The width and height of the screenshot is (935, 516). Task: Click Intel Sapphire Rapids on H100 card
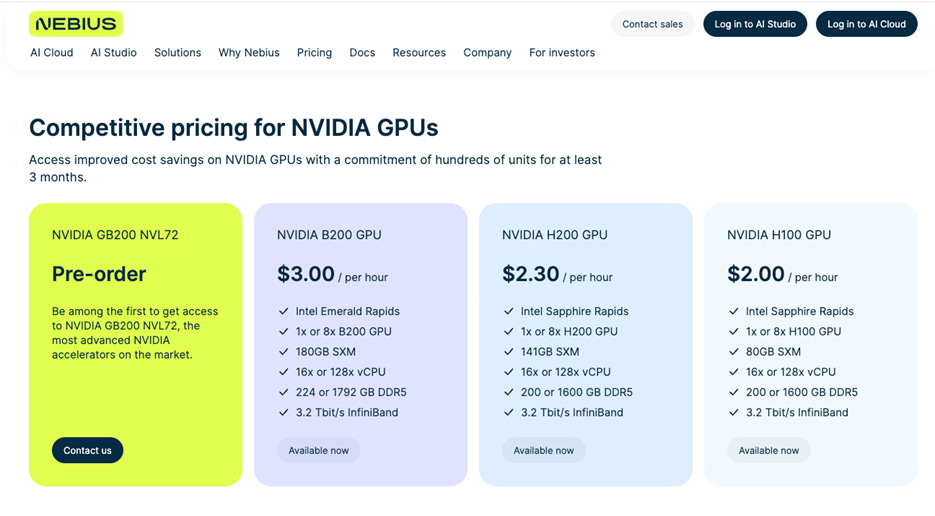[x=800, y=311]
